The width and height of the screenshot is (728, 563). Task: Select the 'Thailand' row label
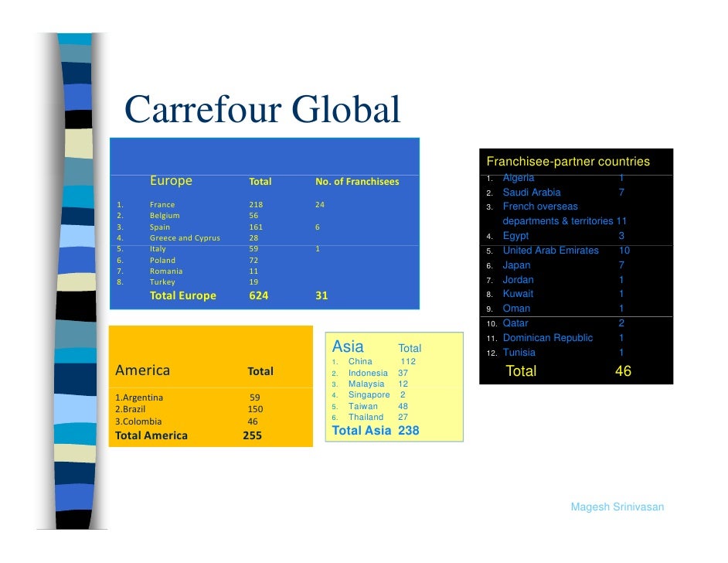pyautogui.click(x=366, y=417)
